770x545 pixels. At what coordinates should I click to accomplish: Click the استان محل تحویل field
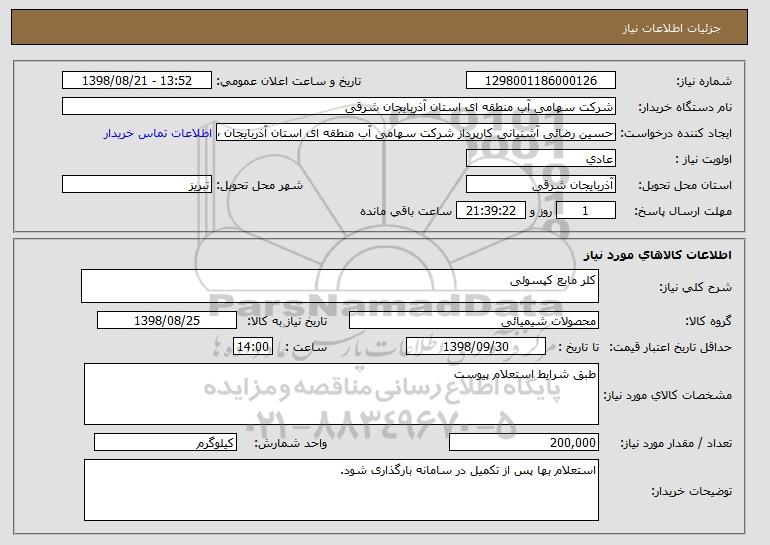pyautogui.click(x=541, y=185)
